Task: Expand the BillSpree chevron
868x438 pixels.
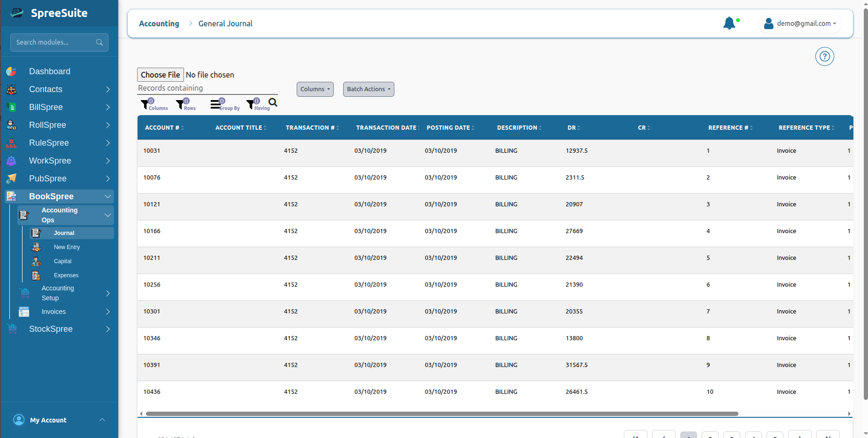Action: pos(108,107)
